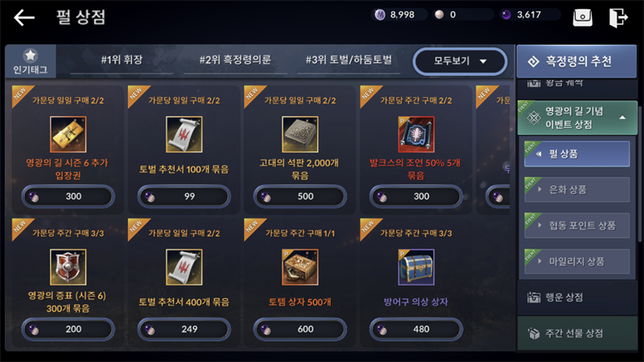Expand the 협동 포인트 상품 category
The width and height of the screenshot is (644, 362).
click(x=576, y=225)
